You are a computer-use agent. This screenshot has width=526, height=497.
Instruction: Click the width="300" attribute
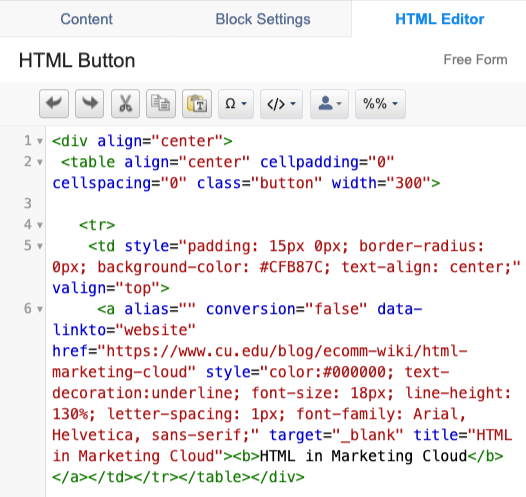382,183
